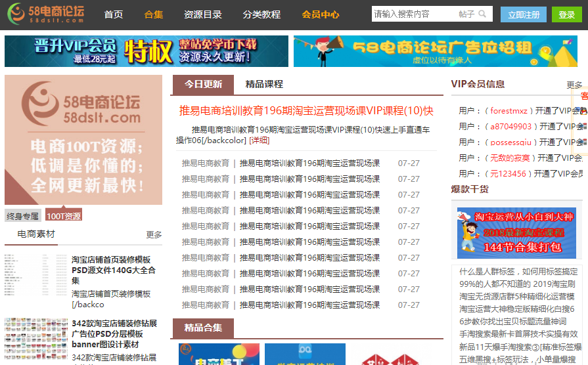The image size is (588, 365).
Task: Switch to the 今日更新 tab
Action: tap(203, 84)
